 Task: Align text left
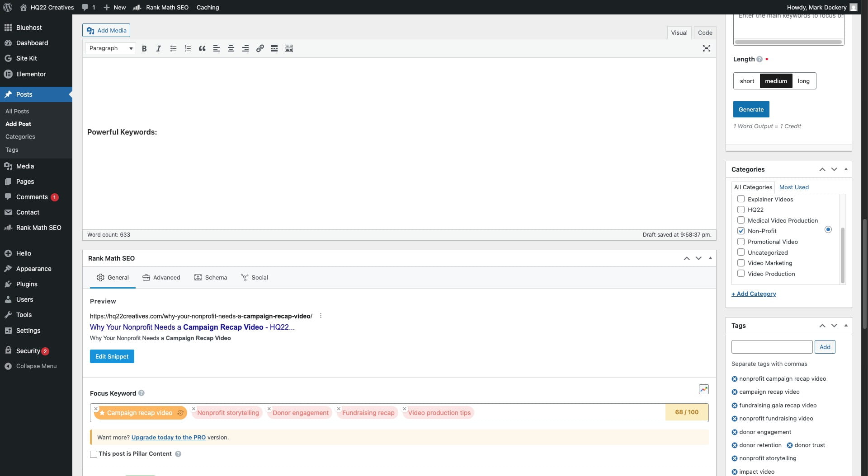coord(217,48)
